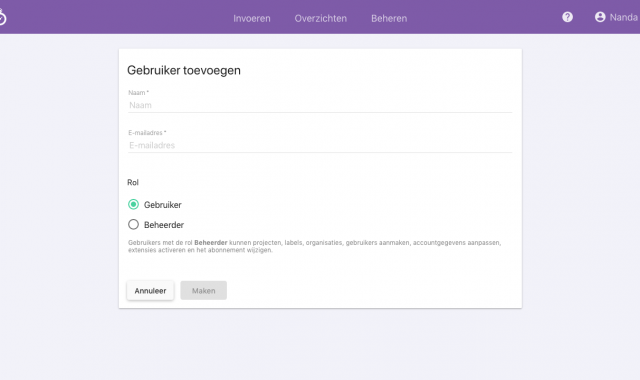Open the Beheren menu

(x=389, y=18)
